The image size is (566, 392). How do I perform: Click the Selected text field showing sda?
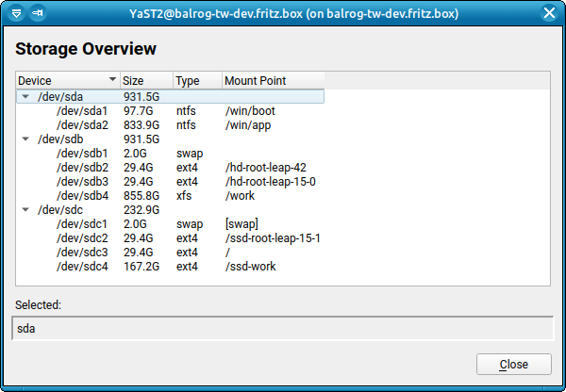tap(282, 328)
